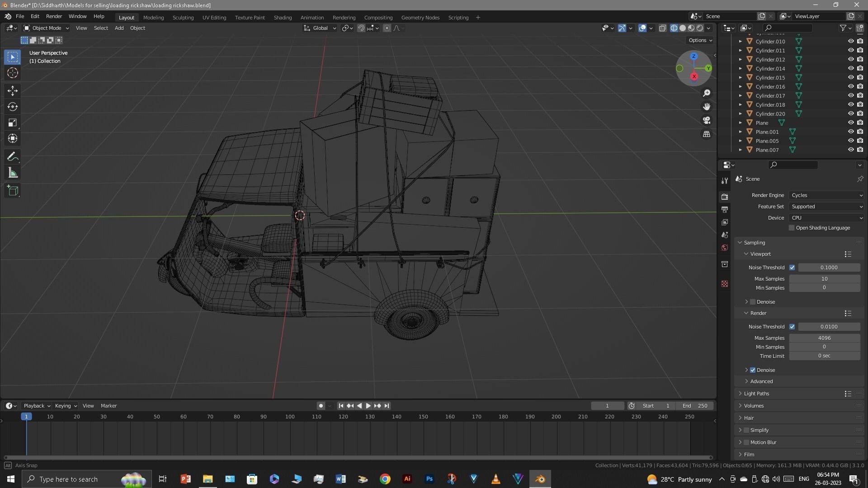Pick the Annotate pencil tool
This screenshot has height=488, width=868.
point(13,157)
